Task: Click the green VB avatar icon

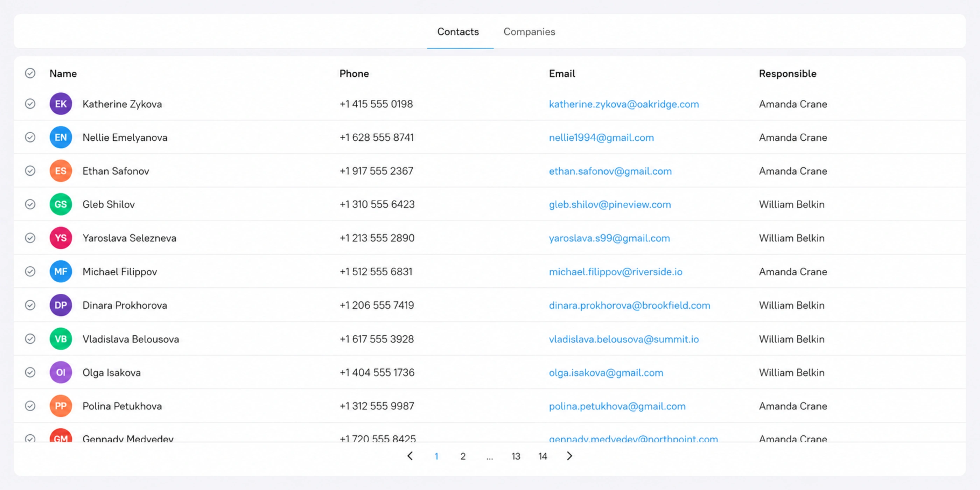Action: tap(61, 339)
